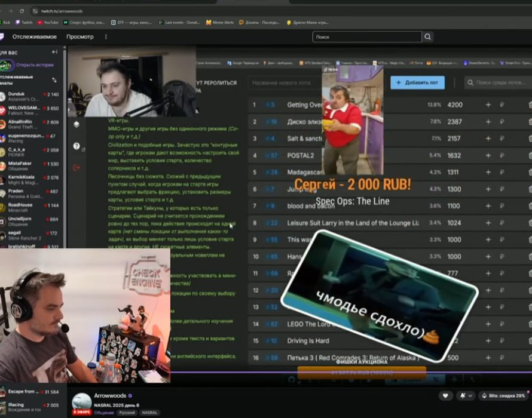532x418 pixels.
Task: Focus the Название нового лота field
Action: pyautogui.click(x=285, y=83)
